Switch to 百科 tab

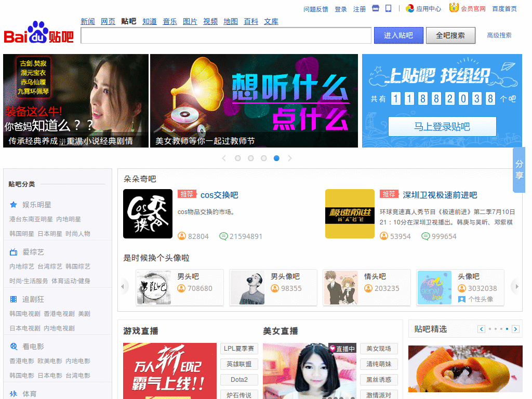[251, 21]
